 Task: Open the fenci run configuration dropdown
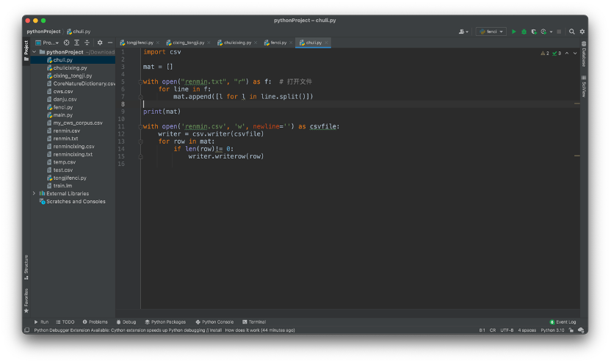tap(491, 32)
